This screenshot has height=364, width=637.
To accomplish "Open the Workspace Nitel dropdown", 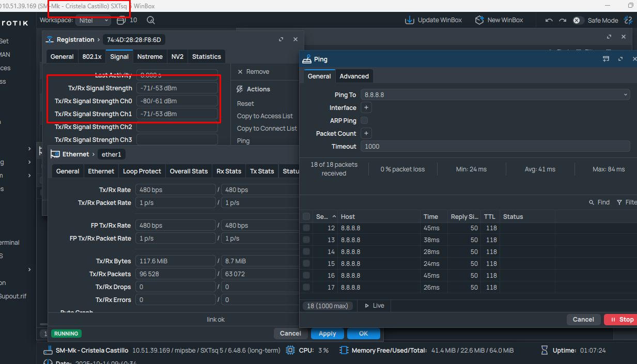I will tap(93, 20).
